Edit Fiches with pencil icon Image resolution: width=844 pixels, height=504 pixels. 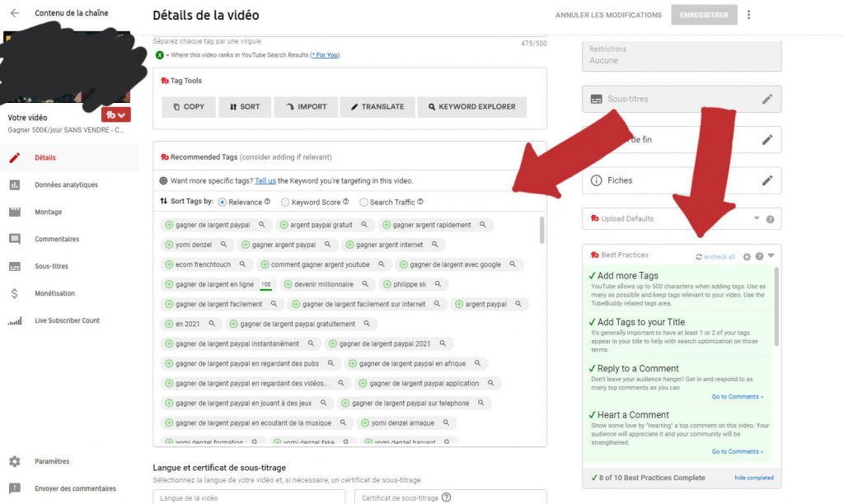coord(767,180)
